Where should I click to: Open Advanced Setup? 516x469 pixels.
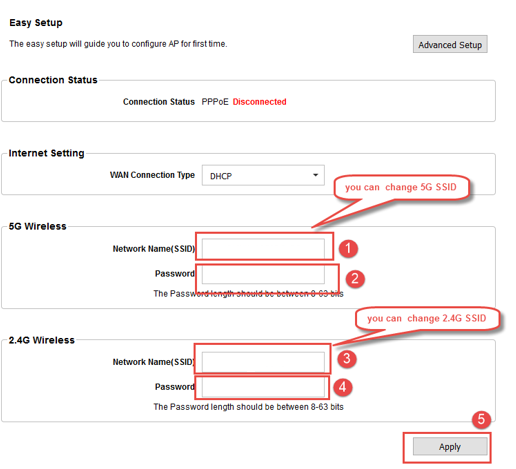[x=450, y=45]
